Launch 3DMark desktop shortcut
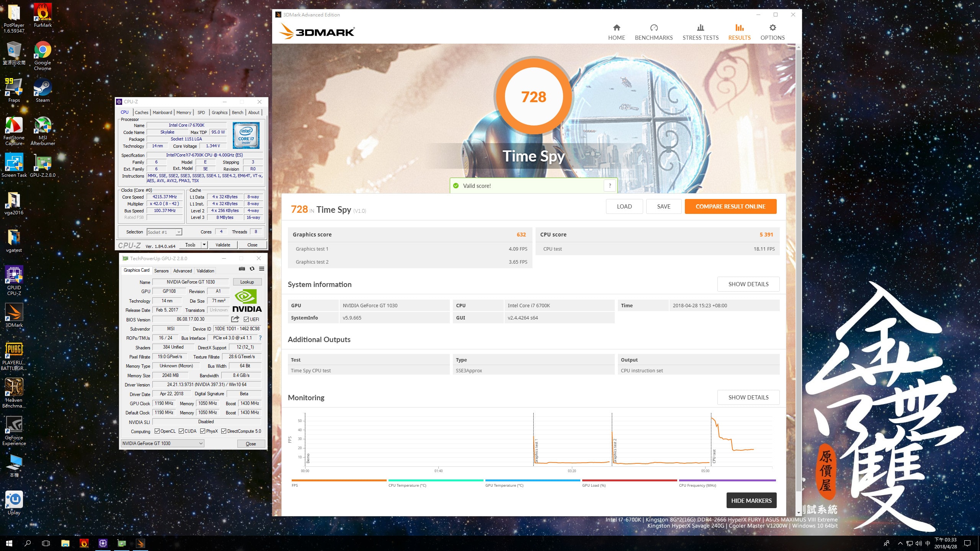Viewport: 980px width, 551px height. pos(14,315)
